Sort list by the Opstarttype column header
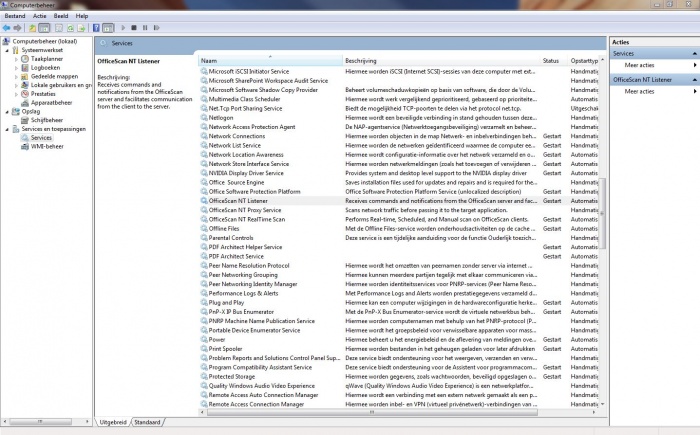The width and height of the screenshot is (700, 435). [x=583, y=61]
